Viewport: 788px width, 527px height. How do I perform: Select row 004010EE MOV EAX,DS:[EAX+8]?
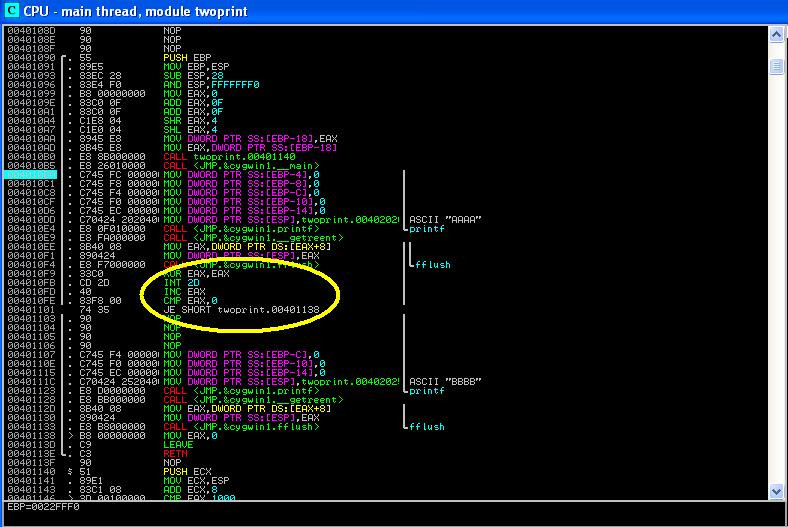click(386, 247)
